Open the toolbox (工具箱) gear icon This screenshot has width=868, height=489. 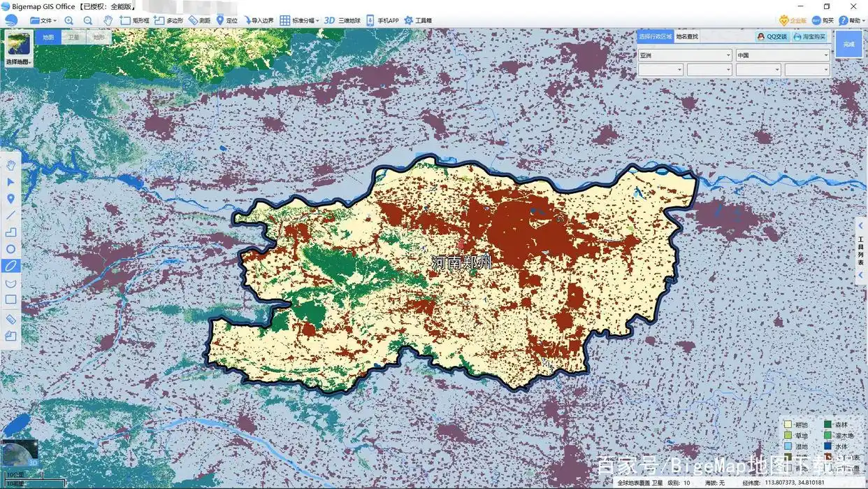[417, 20]
